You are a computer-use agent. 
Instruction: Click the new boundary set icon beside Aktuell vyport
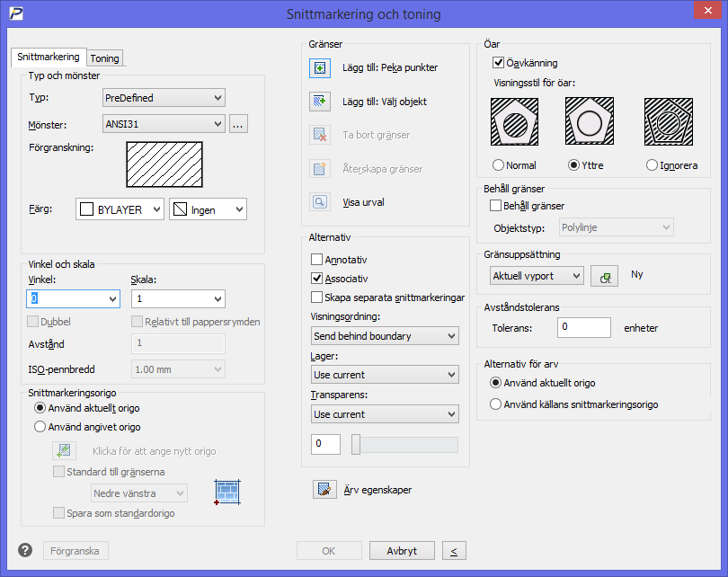[605, 276]
